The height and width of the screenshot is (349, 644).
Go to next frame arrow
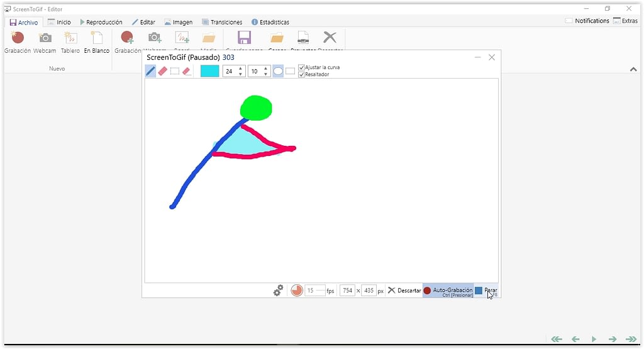(613, 339)
